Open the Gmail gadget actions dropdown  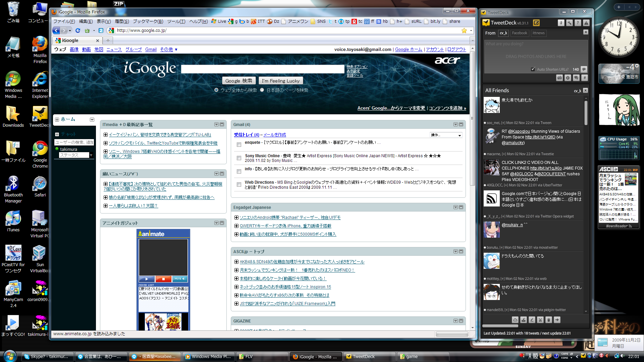click(446, 135)
